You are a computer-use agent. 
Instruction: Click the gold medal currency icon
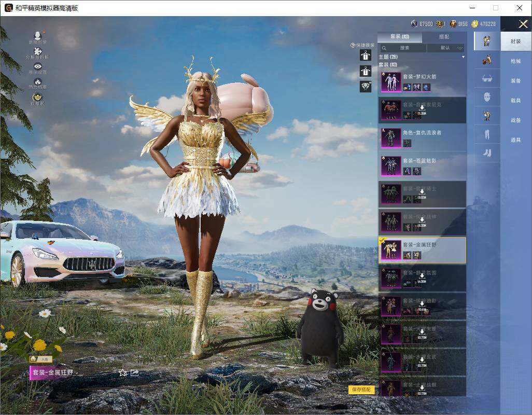tap(439, 24)
